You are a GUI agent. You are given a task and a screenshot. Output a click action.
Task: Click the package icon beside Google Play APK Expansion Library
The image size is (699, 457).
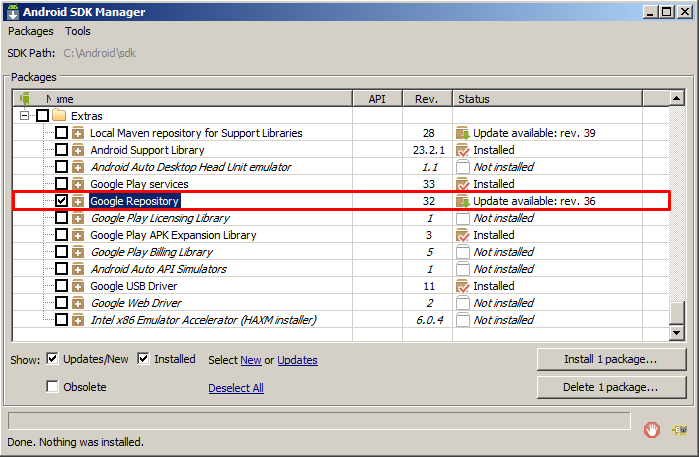pos(78,235)
